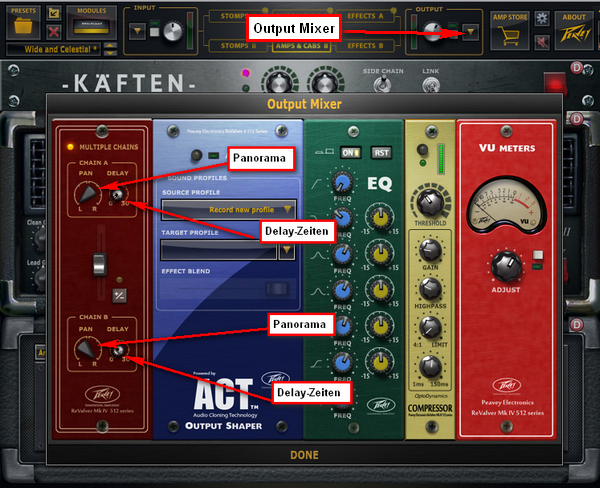
Task: Click the bottom yellow EQ gain knob
Action: click(380, 362)
